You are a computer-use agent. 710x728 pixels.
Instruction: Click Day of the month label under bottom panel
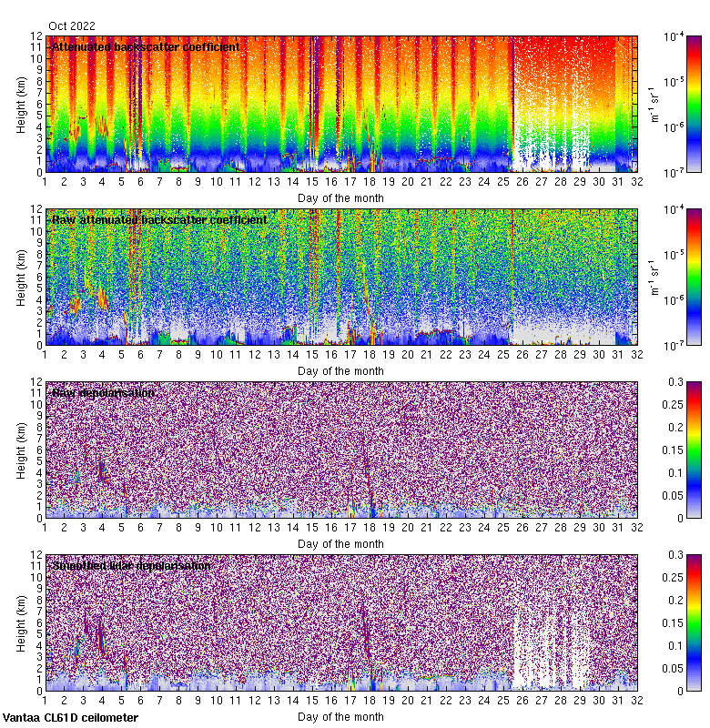tap(340, 716)
